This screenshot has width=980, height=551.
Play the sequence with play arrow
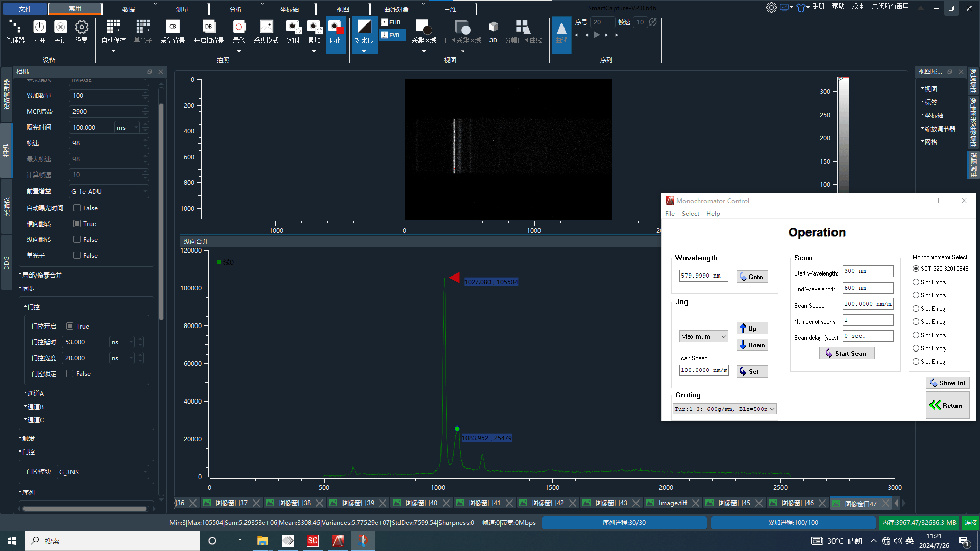[x=596, y=35]
